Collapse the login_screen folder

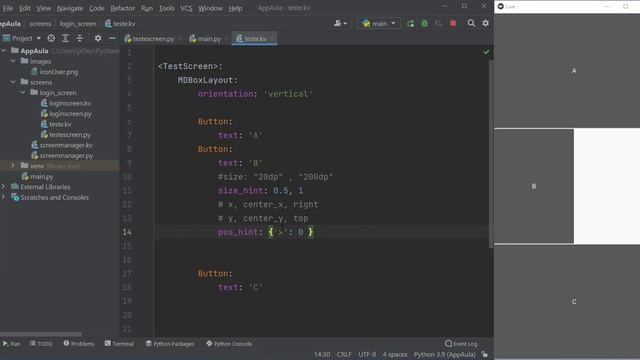pos(23,93)
